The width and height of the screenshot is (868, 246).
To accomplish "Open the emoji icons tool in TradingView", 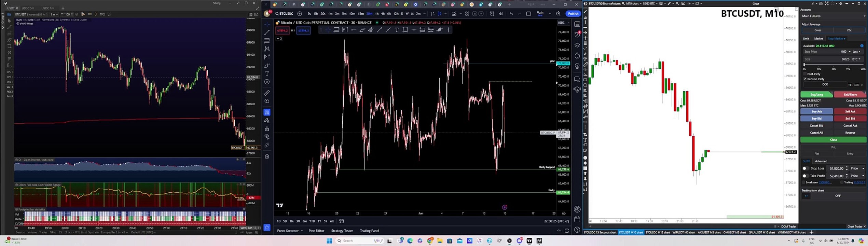I will tap(267, 82).
